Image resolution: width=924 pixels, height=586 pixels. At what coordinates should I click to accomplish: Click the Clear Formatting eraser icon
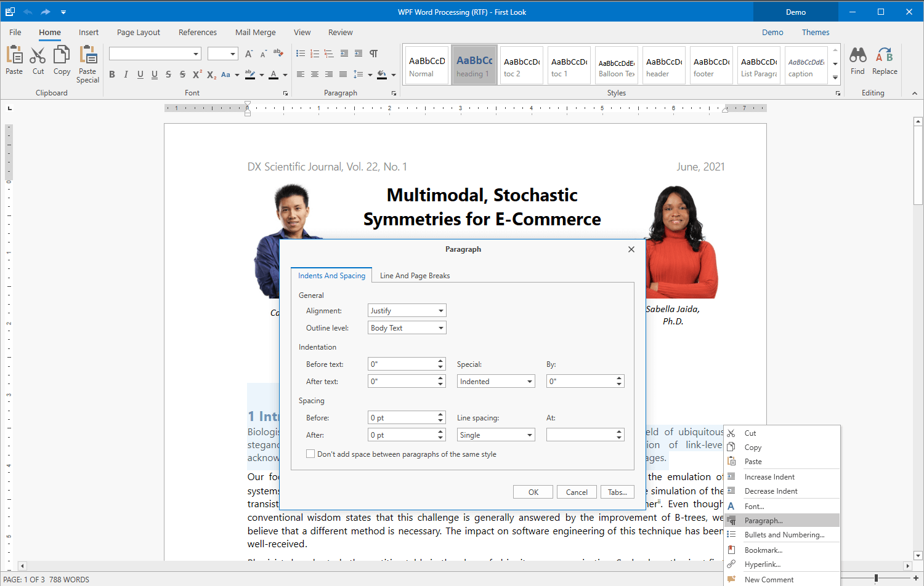(x=278, y=54)
